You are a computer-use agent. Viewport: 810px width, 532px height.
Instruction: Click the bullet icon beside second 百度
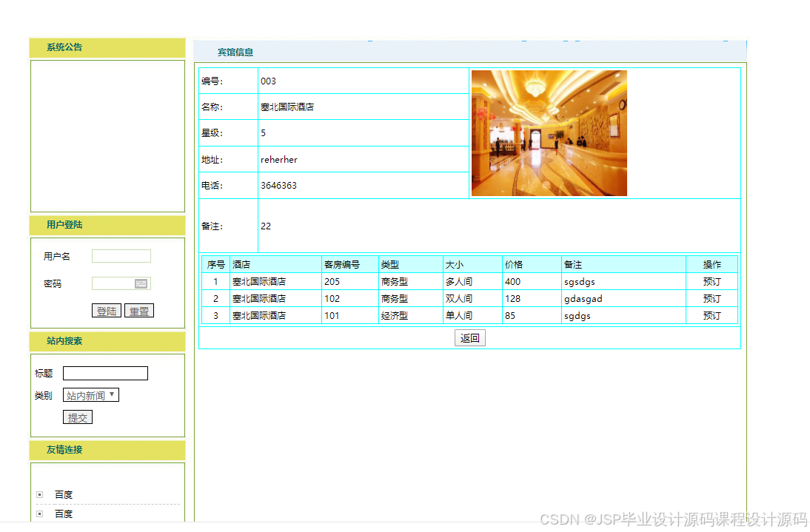point(40,514)
